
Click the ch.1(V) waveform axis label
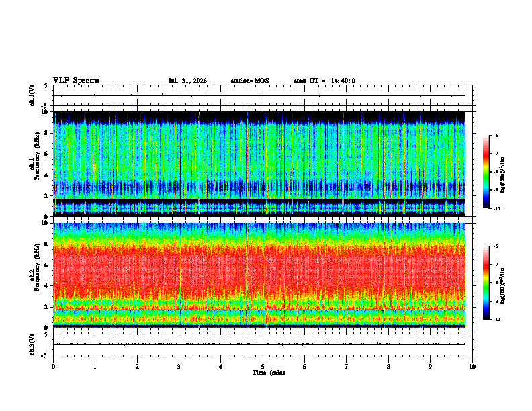[x=32, y=95]
